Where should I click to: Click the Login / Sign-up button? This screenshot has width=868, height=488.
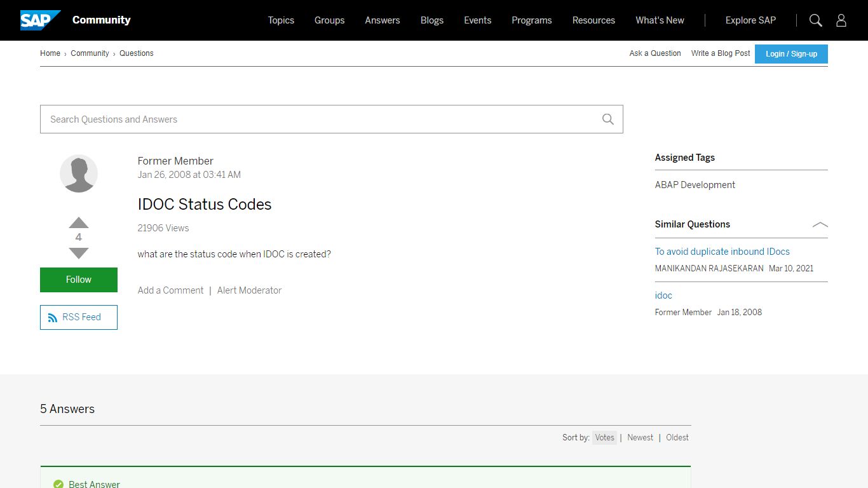(x=791, y=54)
